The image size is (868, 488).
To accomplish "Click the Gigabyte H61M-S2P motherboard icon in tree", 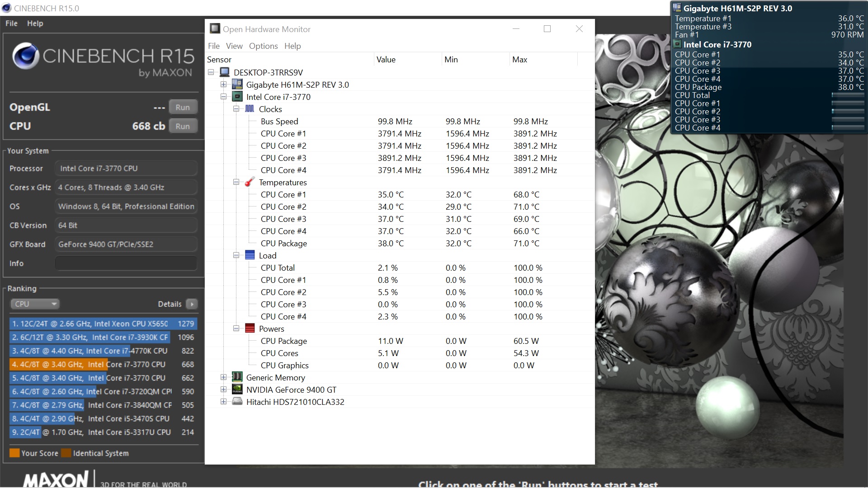I will tap(237, 84).
